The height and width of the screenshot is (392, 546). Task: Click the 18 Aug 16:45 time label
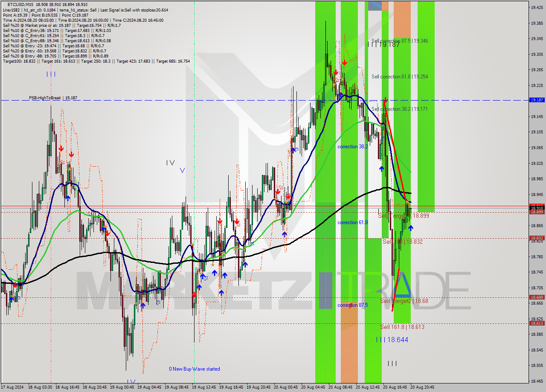[67, 387]
